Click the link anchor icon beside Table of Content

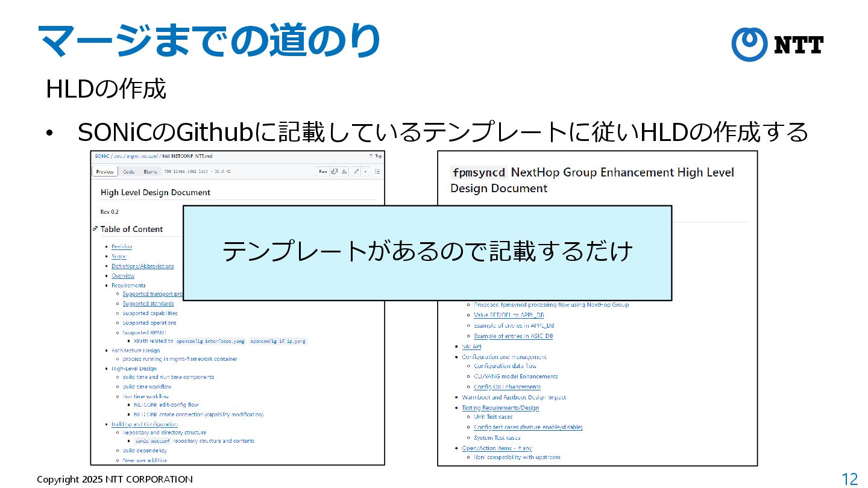pos(95,229)
